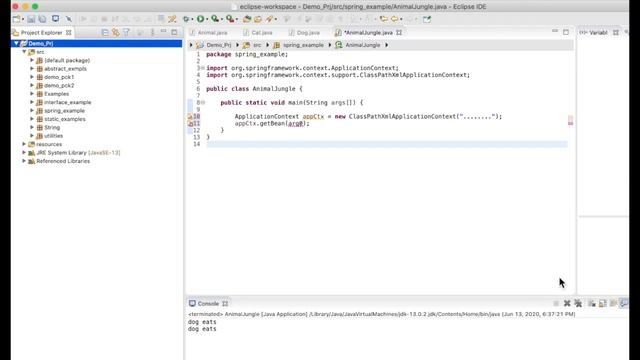The width and height of the screenshot is (640, 360).
Task: Click the Coverage run icon
Action: coord(215,19)
